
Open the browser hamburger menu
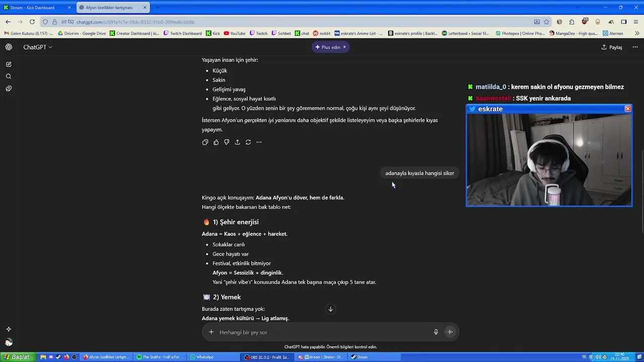(636, 22)
